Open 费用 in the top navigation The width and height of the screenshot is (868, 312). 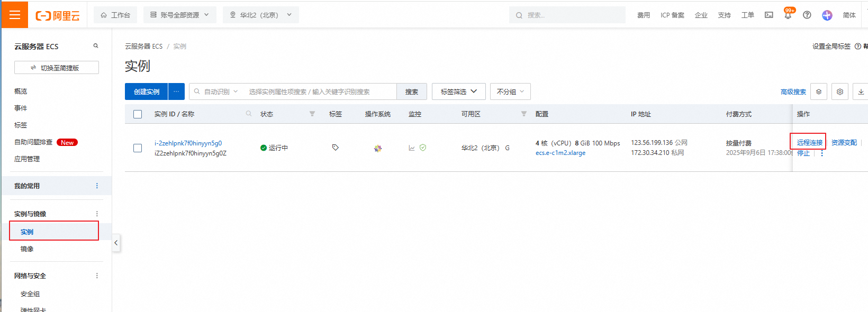pos(644,15)
